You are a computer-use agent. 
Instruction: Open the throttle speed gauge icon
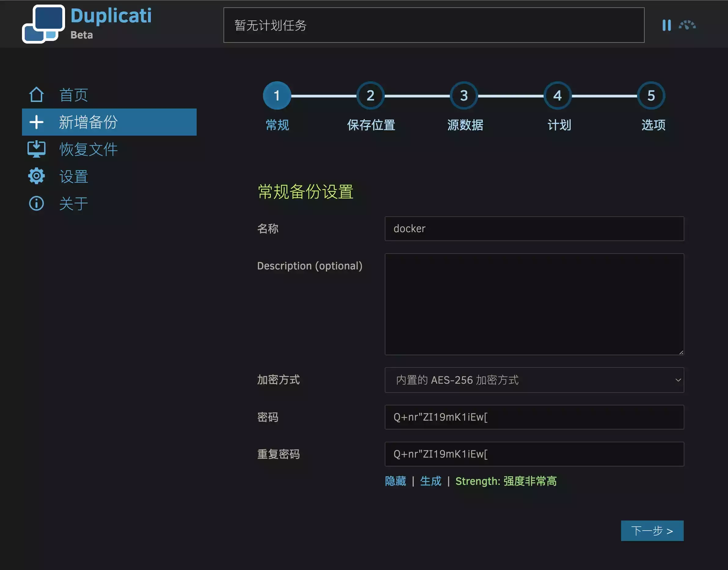(687, 25)
